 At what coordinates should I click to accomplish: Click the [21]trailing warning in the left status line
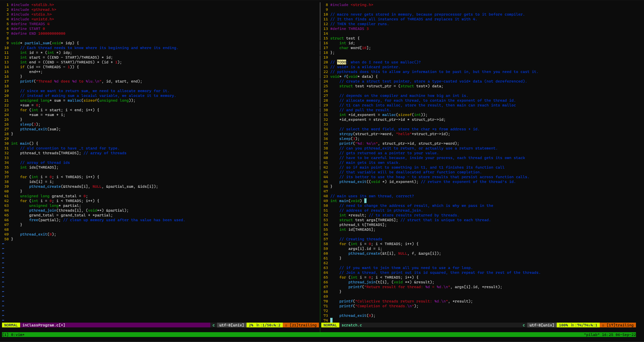(301, 325)
